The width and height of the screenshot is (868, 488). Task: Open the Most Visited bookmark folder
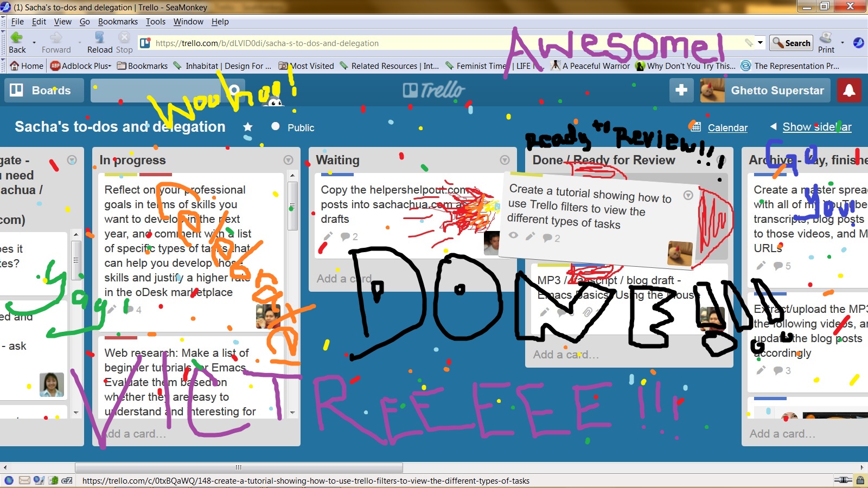(307, 66)
